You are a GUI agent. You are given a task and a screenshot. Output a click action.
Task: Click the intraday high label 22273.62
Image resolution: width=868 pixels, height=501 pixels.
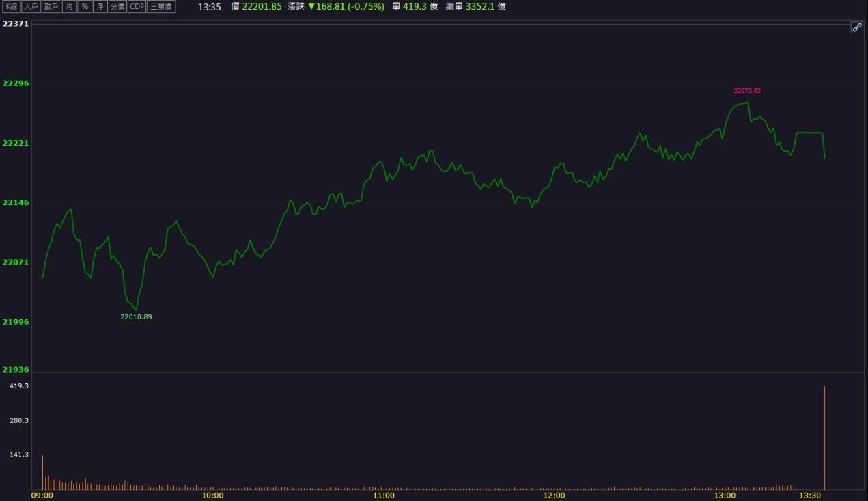pyautogui.click(x=747, y=91)
